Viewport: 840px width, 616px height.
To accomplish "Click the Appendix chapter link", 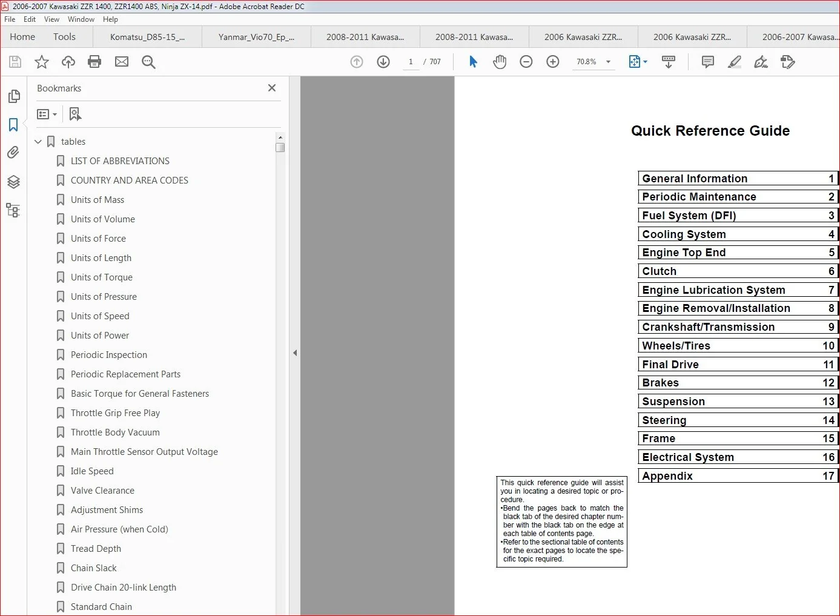I will (738, 476).
